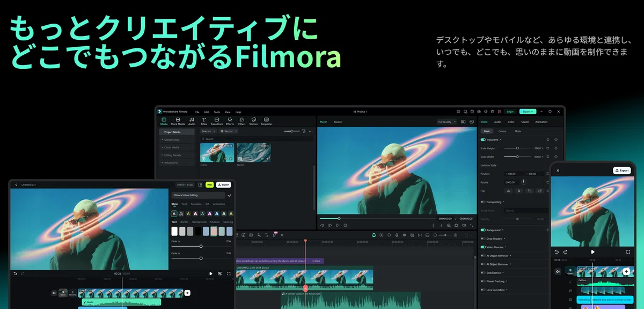The image size is (644, 309).
Task: Expand the Global Media folder
Action: [x=176, y=140]
